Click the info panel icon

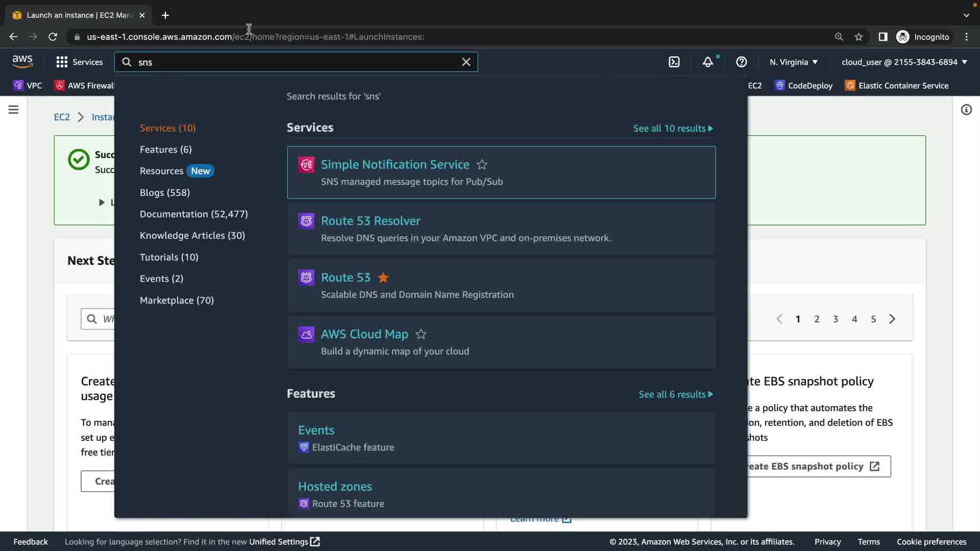click(x=966, y=110)
